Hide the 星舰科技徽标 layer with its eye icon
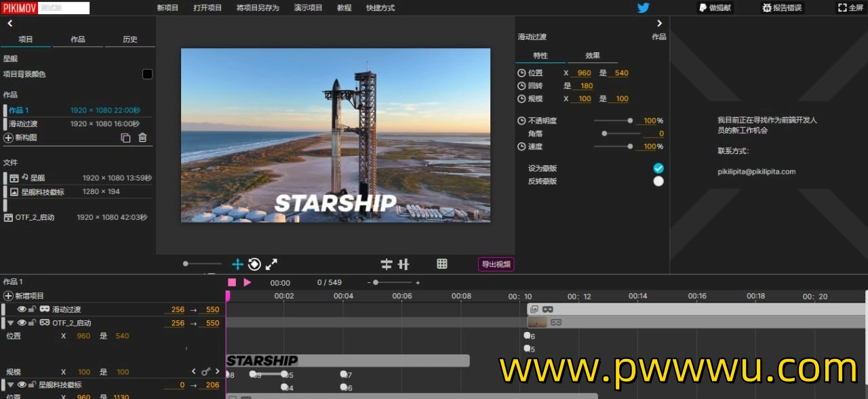The width and height of the screenshot is (868, 399). click(x=22, y=385)
